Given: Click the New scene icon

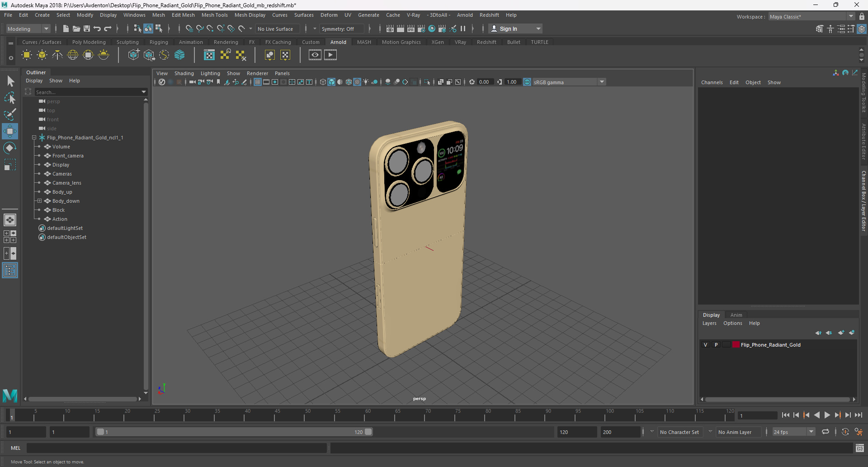Looking at the screenshot, I should (66, 29).
